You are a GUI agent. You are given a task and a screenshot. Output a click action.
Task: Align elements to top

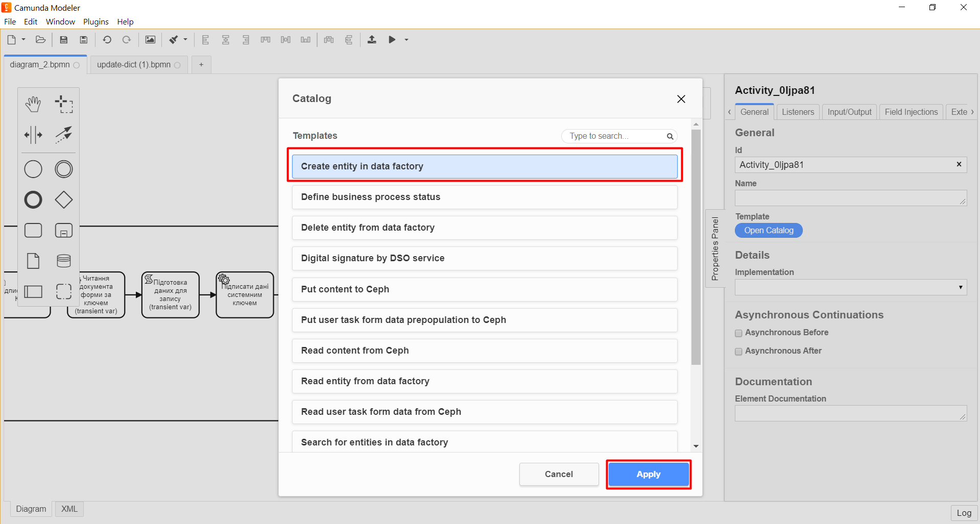click(x=266, y=40)
